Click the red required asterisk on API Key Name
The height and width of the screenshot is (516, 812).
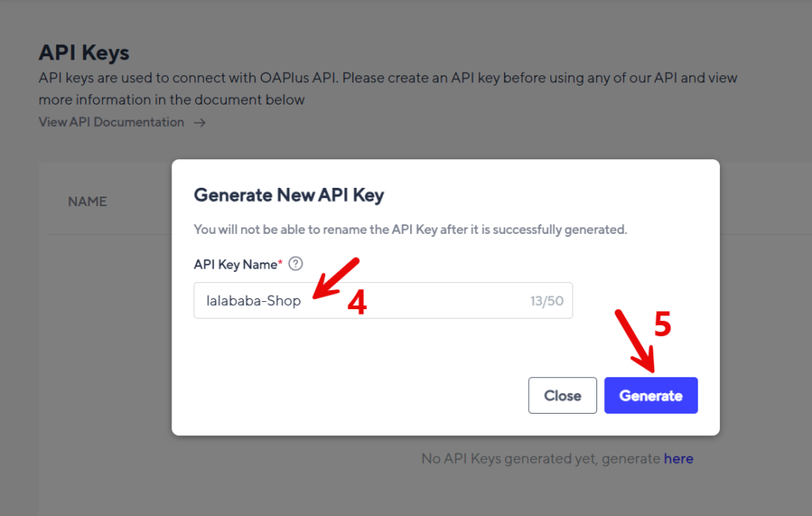(280, 264)
